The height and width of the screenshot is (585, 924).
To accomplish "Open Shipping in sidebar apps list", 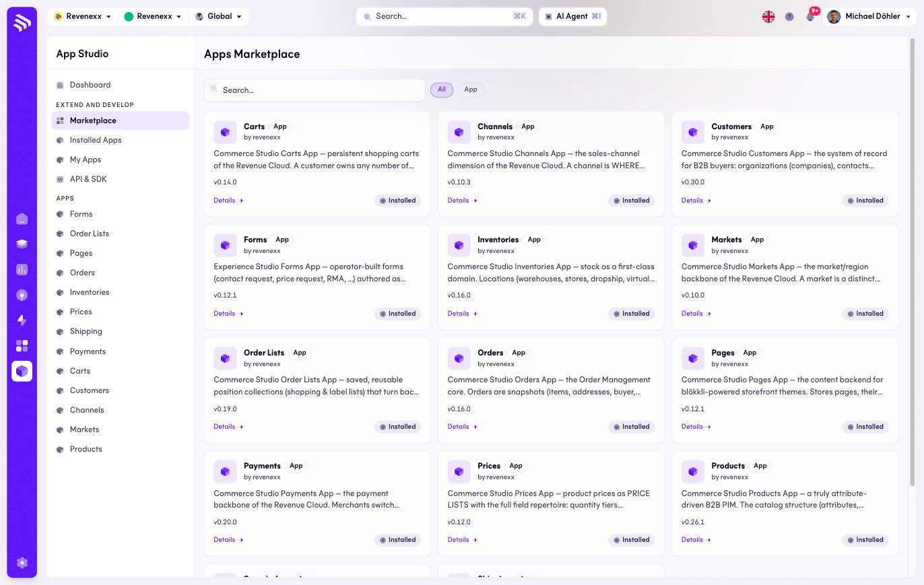I will point(121,331).
